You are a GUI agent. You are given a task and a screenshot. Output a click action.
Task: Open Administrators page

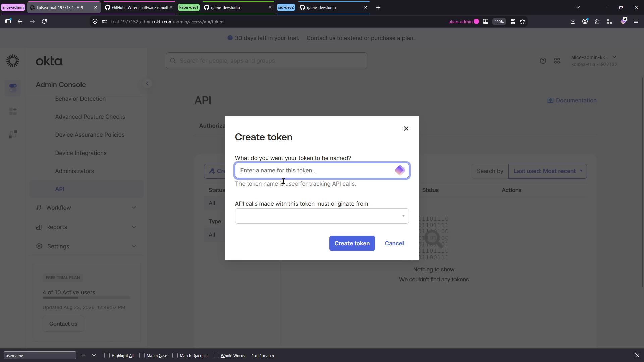74,171
